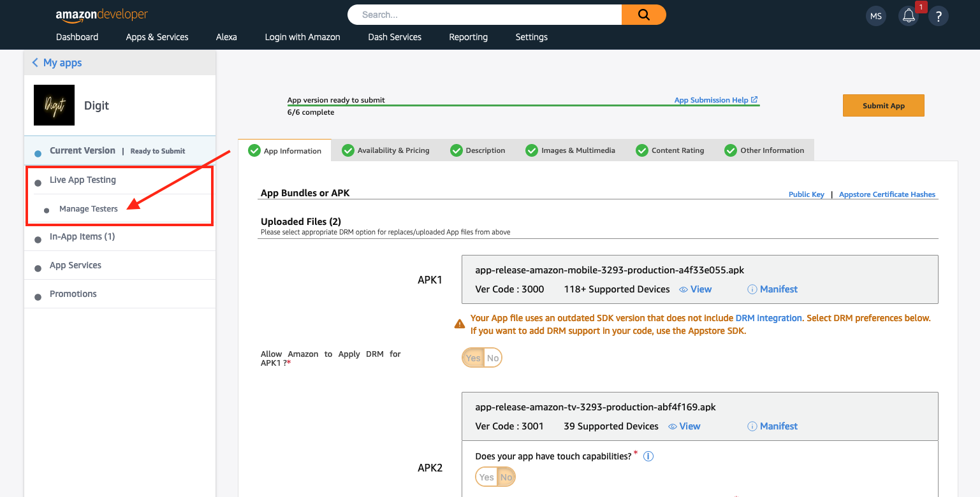Viewport: 980px width, 497px height.
Task: Open the DRM integration link
Action: click(x=768, y=318)
